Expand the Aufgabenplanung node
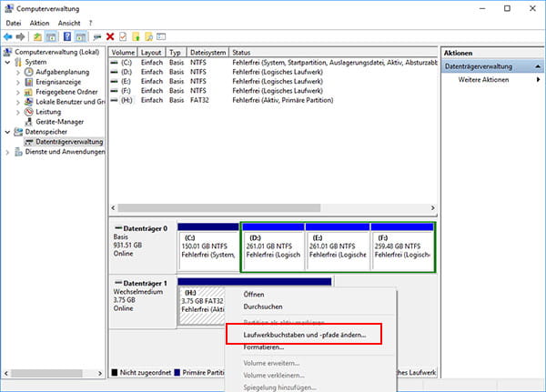This screenshot has width=546, height=392. coord(19,72)
